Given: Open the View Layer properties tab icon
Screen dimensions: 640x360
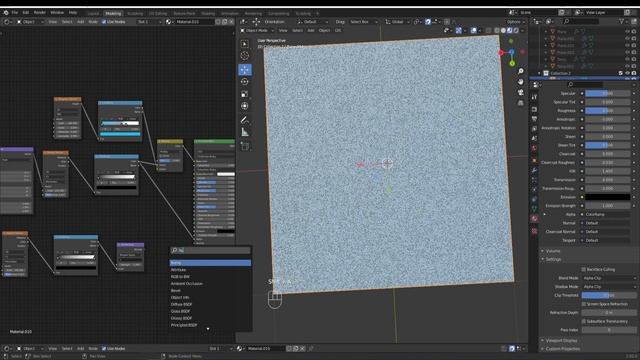Looking at the screenshot, I should coord(534,129).
